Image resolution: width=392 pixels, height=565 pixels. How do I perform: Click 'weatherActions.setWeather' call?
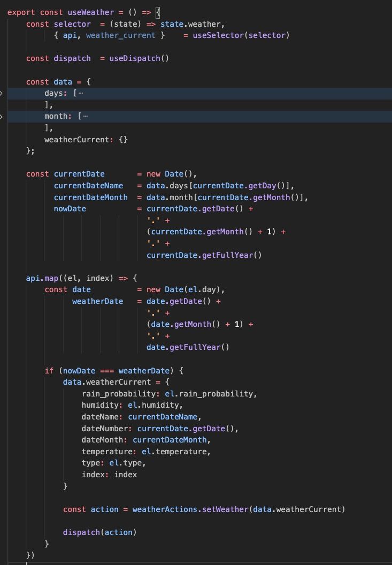pyautogui.click(x=190, y=509)
